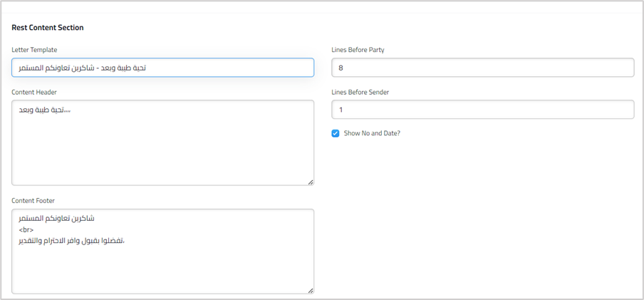Viewport: 644px width, 300px height.
Task: Click the 'Rest Content Section' heading
Action: (48, 28)
